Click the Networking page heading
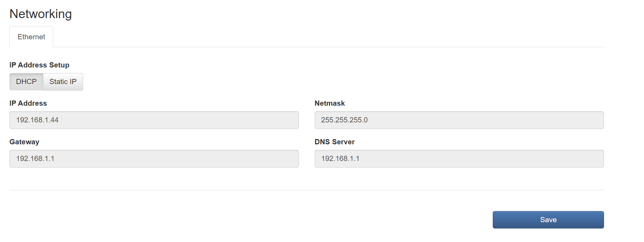 click(x=41, y=14)
